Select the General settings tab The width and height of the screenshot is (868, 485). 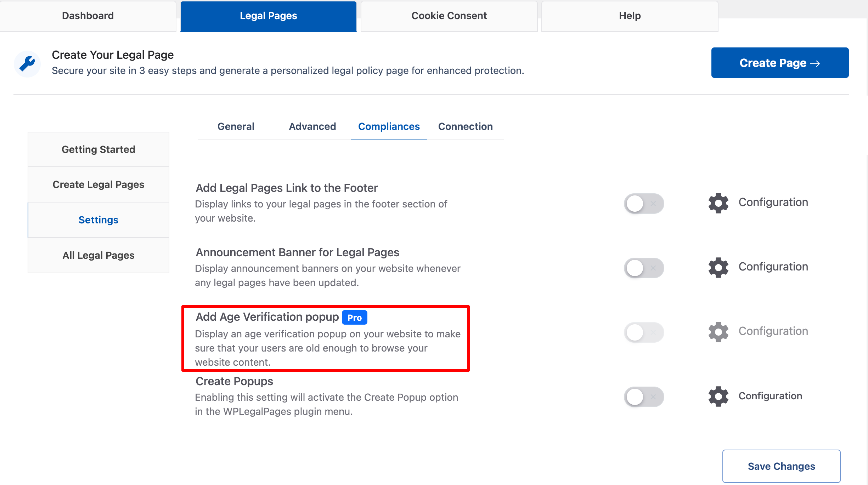point(236,126)
